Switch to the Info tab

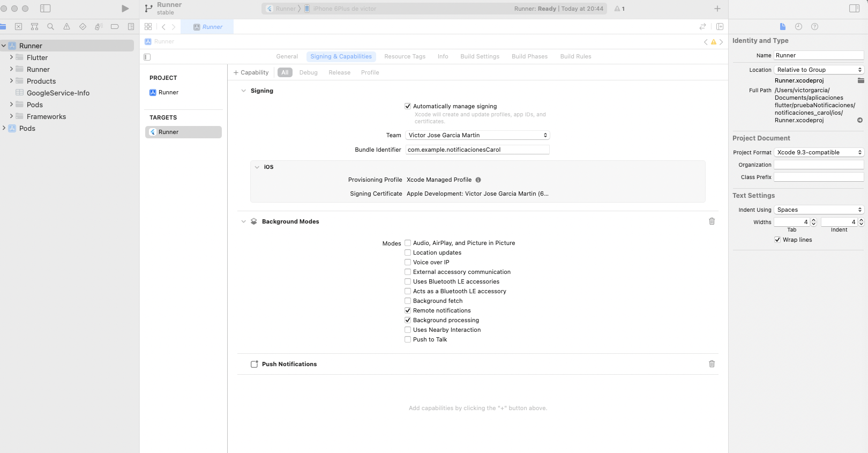coord(443,56)
